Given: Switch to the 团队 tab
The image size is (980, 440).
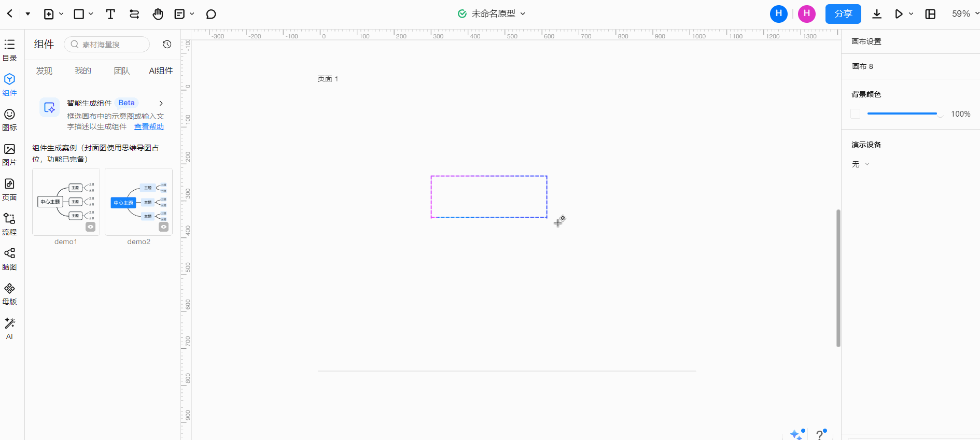Looking at the screenshot, I should pos(122,71).
